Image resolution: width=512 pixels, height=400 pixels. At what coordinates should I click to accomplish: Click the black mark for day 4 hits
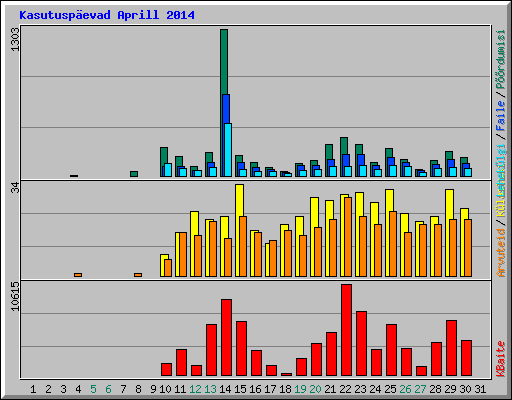click(x=74, y=176)
